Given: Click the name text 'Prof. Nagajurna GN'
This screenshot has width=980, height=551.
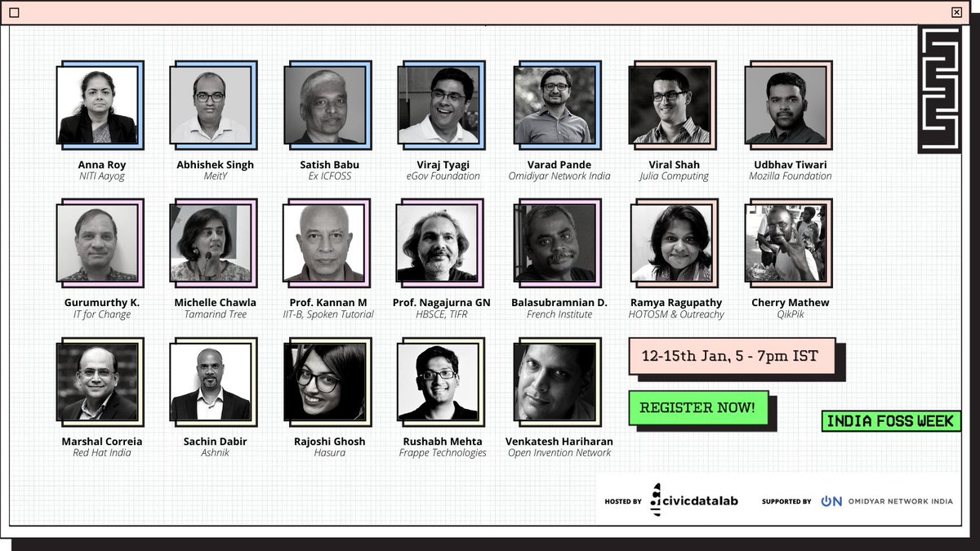Looking at the screenshot, I should [x=442, y=302].
